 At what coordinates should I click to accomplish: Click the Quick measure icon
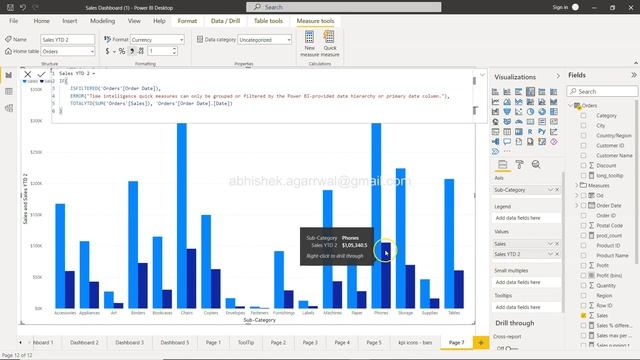330,44
